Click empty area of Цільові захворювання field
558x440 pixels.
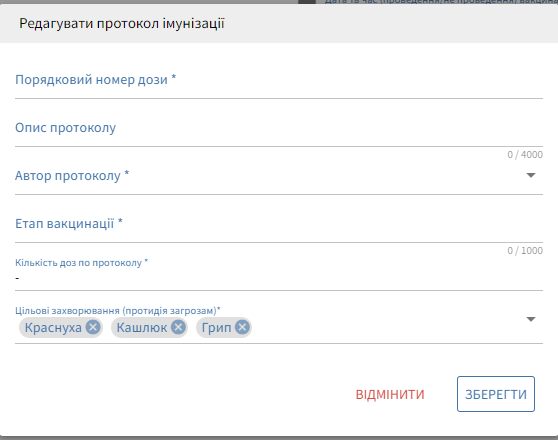point(388,328)
